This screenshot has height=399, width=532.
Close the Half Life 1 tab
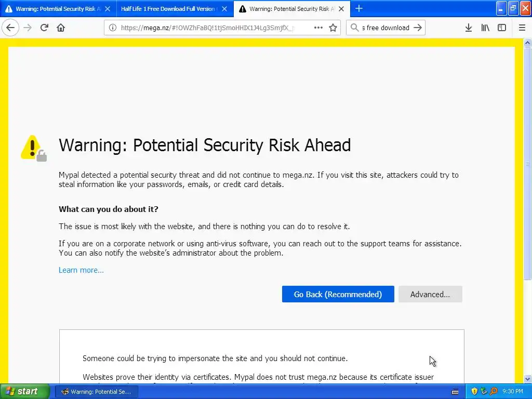pyautogui.click(x=224, y=9)
